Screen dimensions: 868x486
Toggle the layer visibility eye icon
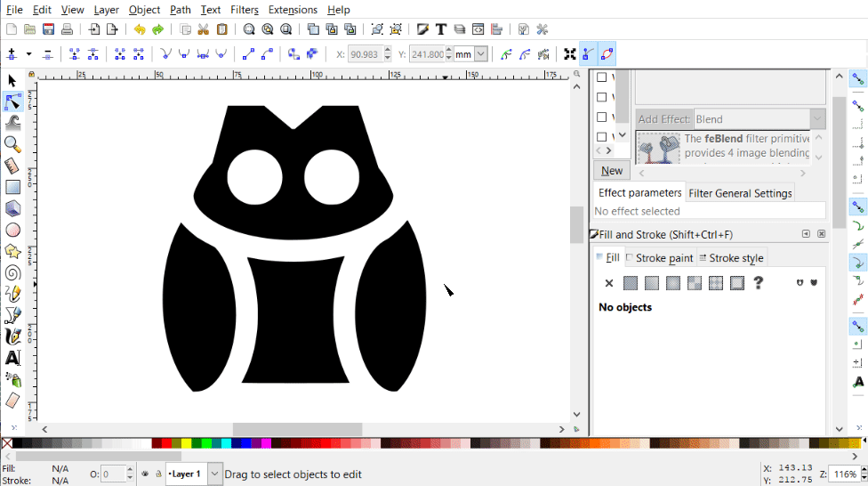pos(144,474)
